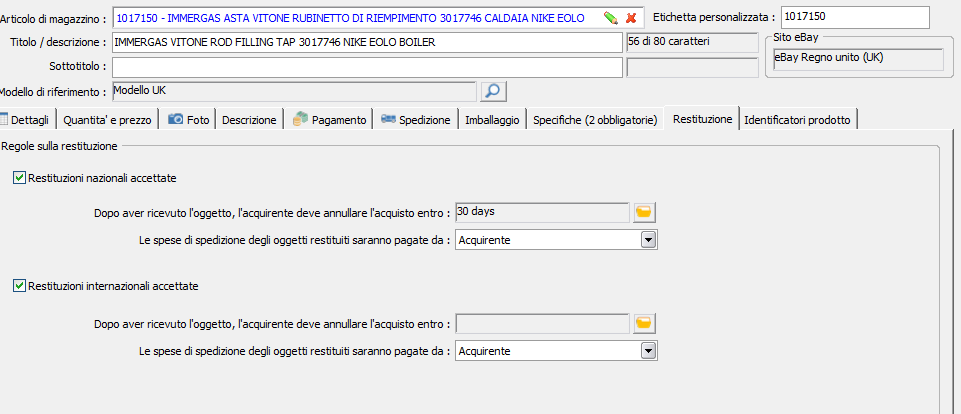This screenshot has width=961, height=414.
Task: Click the Titolo / descrizione input field
Action: tap(367, 43)
